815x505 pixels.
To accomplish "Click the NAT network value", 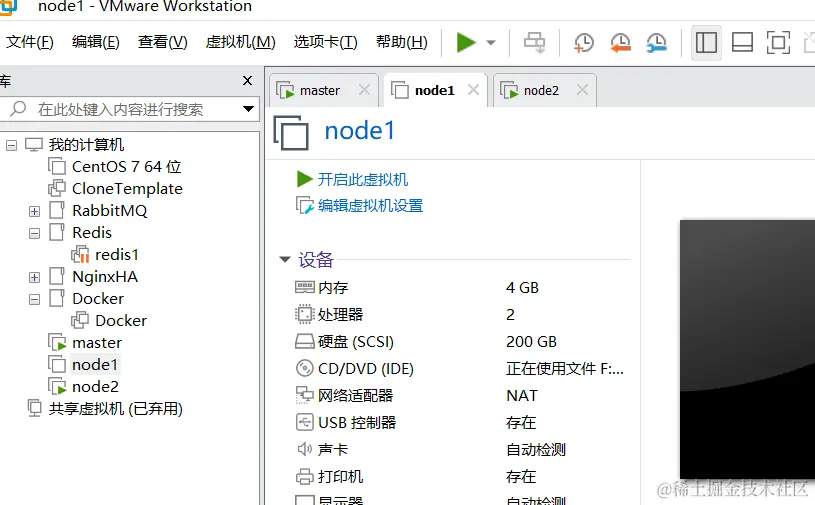I will pyautogui.click(x=522, y=395).
